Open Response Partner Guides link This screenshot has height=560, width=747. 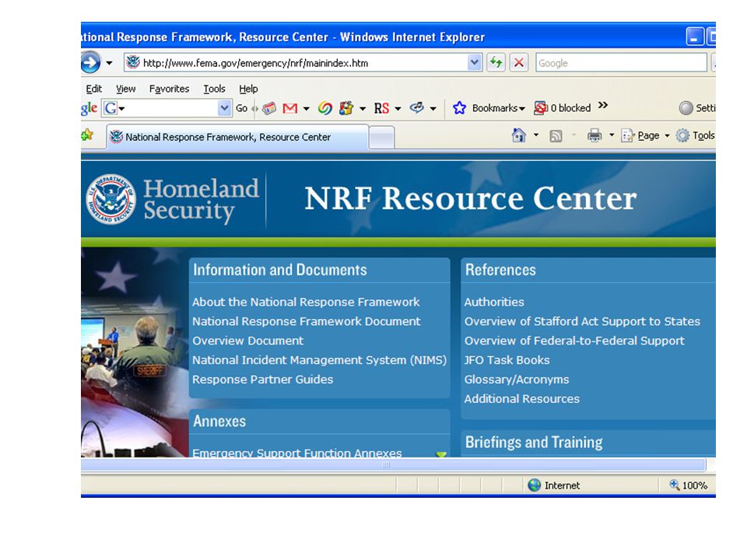(262, 380)
